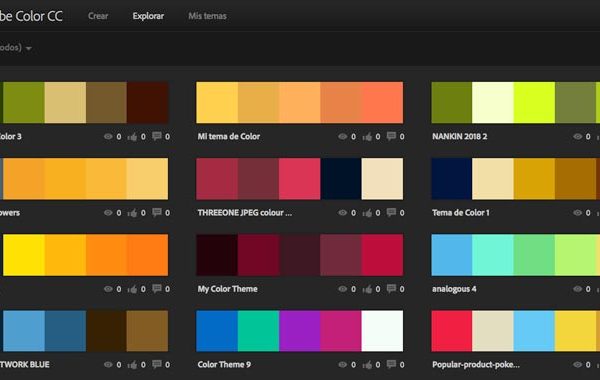
Task: Open comments for THREEONE JPEG colour
Action: (391, 212)
